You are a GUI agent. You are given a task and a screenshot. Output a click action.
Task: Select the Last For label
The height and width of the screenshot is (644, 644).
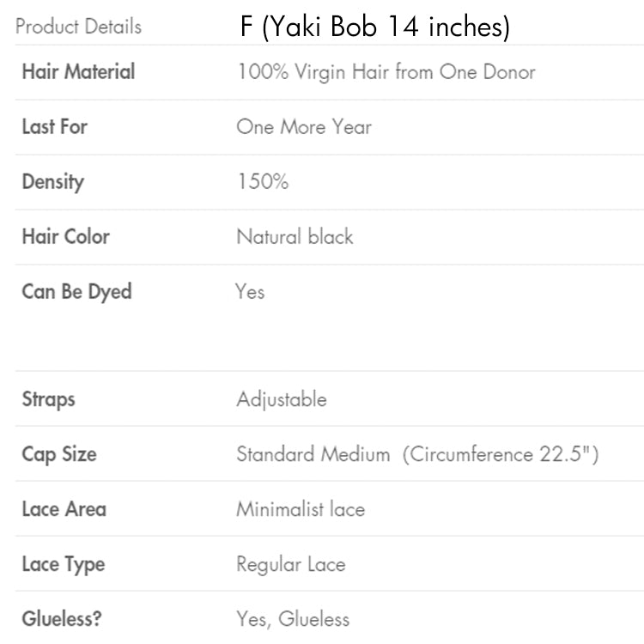click(54, 127)
